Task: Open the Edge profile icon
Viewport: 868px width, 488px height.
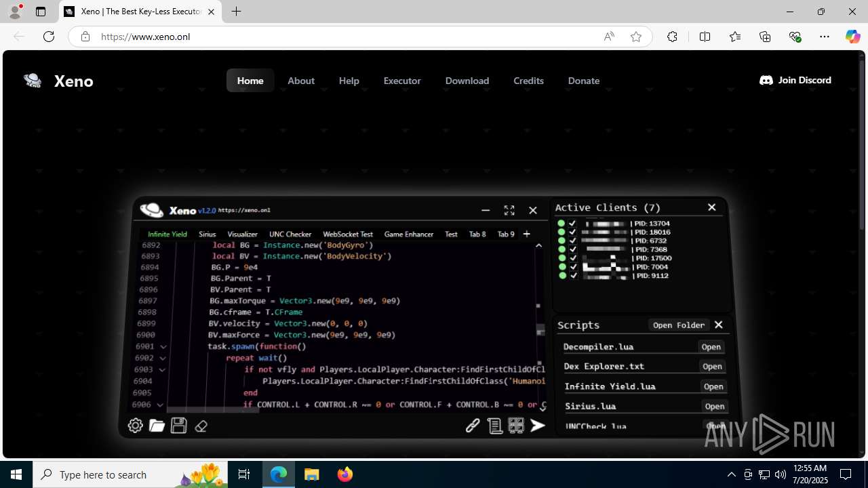Action: click(x=15, y=12)
